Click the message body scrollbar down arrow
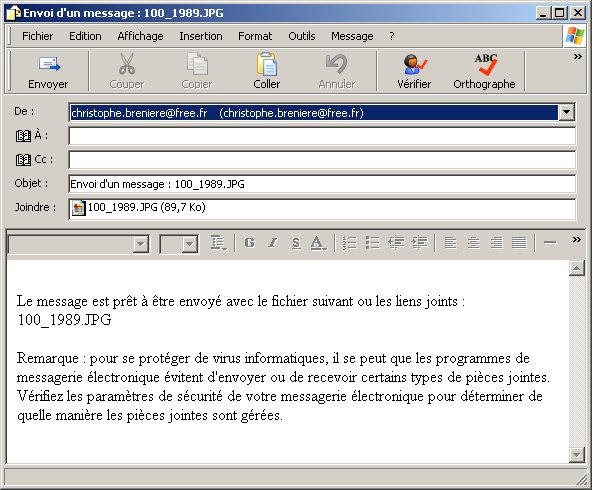Viewport: 592px width, 490px height. 577,455
